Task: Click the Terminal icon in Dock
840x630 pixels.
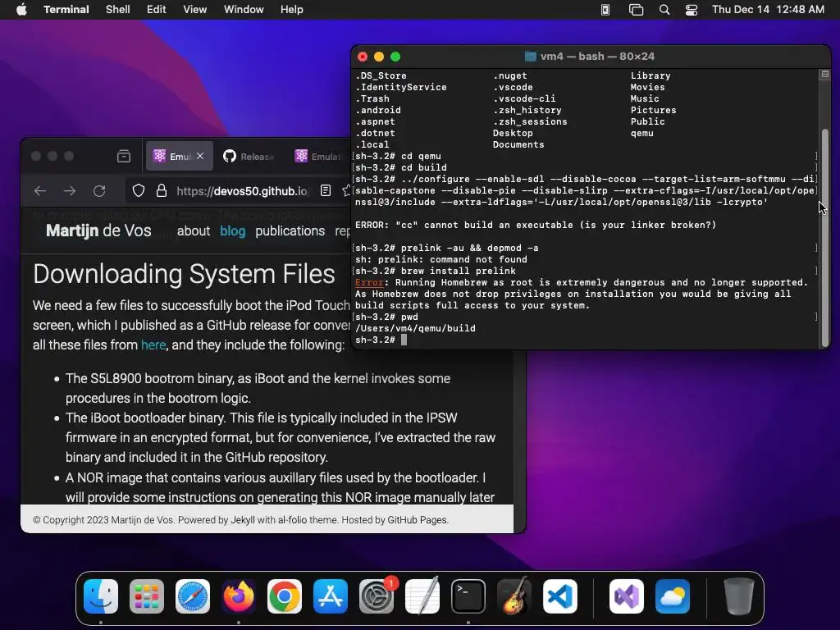Action: click(468, 596)
